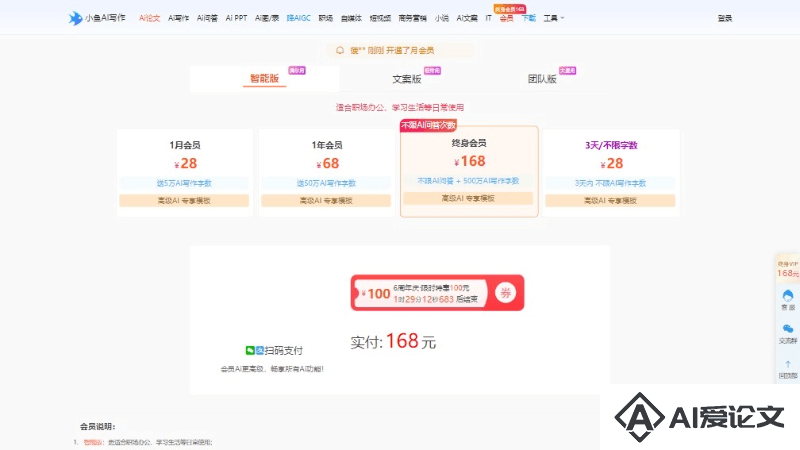Click the 会员AI更高级 caption under payment
800x450 pixels.
[272, 368]
